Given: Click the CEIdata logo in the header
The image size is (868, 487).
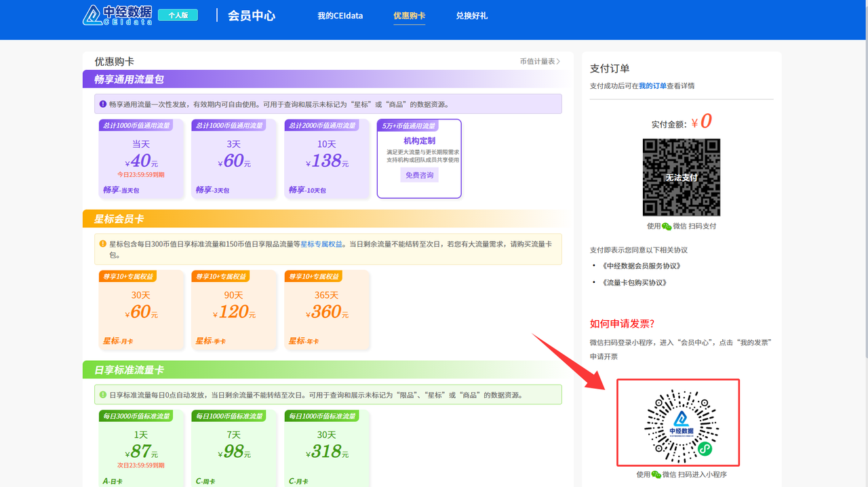Looking at the screenshot, I should tap(117, 15).
